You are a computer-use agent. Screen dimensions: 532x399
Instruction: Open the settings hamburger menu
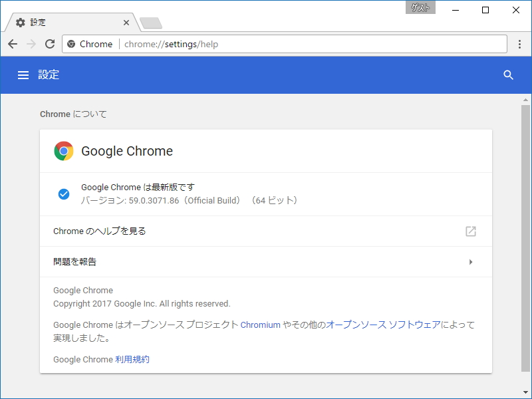(x=23, y=74)
